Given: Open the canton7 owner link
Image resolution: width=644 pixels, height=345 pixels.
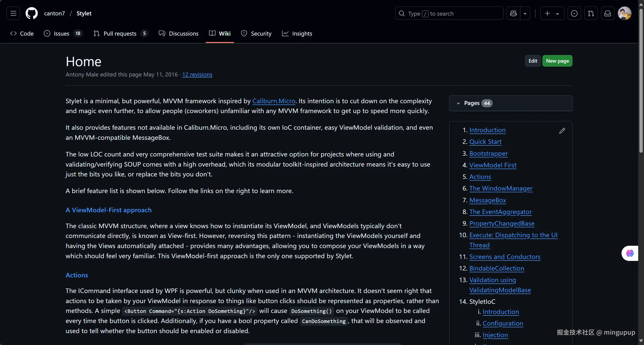Looking at the screenshot, I should pyautogui.click(x=54, y=13).
